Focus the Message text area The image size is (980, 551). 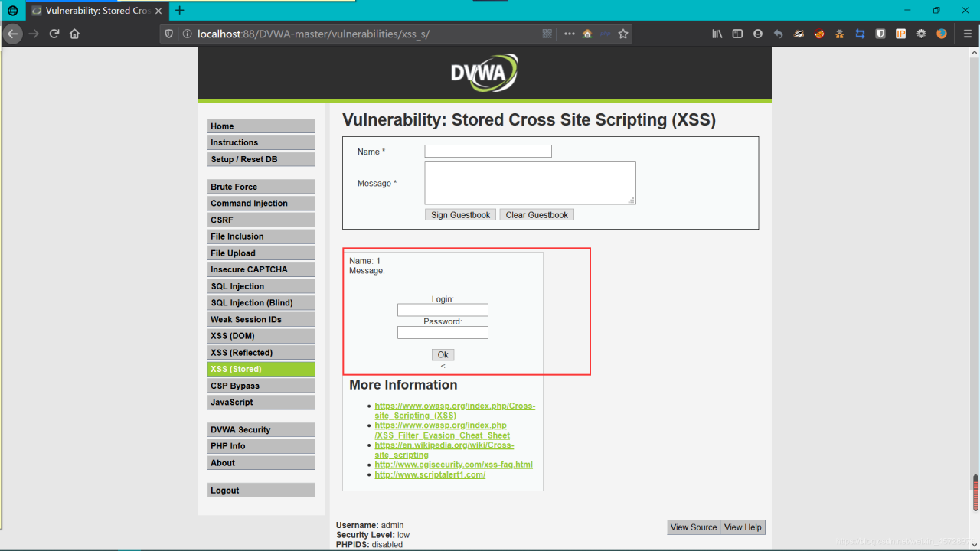coord(530,183)
